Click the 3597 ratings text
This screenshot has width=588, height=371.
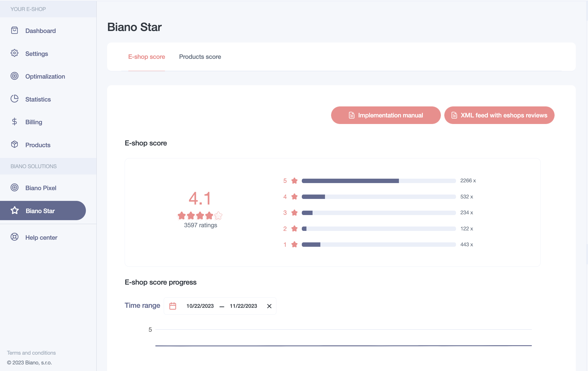201,225
